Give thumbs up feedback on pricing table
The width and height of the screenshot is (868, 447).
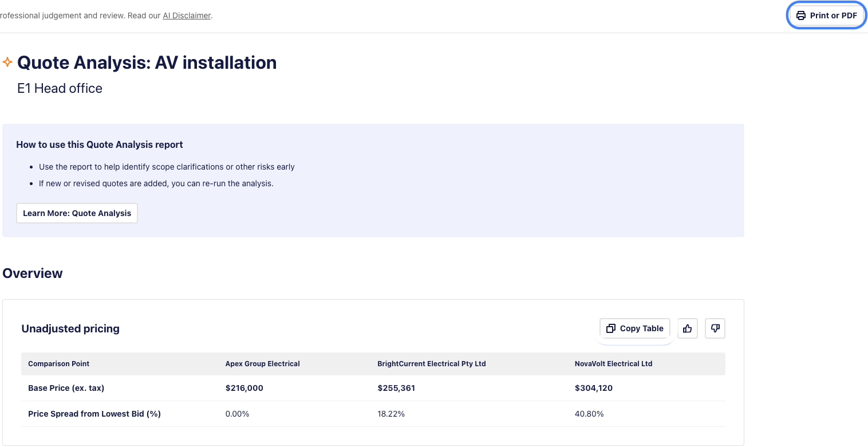coord(687,328)
